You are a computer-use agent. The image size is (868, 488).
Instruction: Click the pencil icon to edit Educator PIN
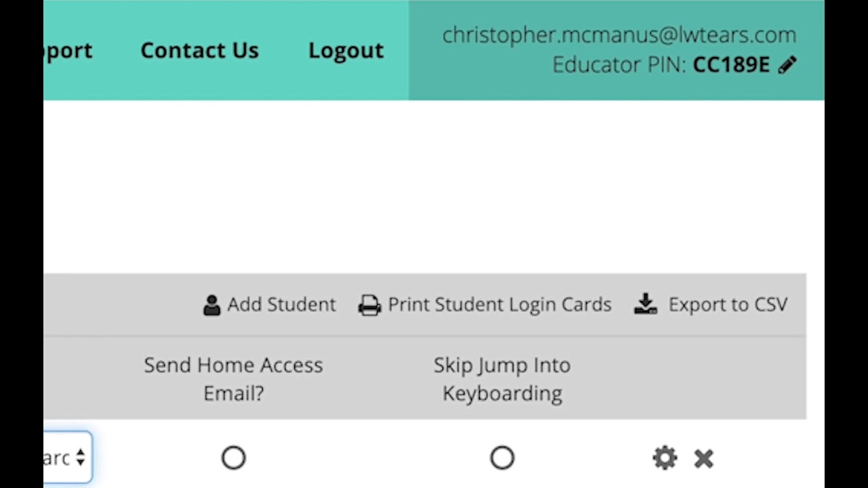point(787,65)
